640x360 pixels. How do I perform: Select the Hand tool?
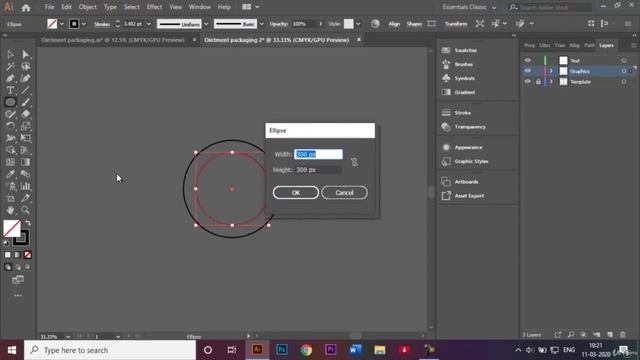click(x=10, y=210)
